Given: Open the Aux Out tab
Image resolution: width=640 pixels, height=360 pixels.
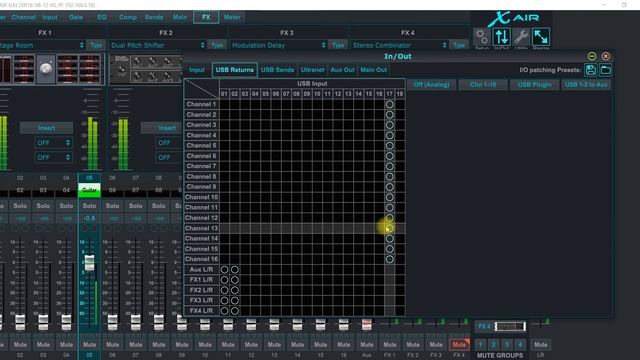Looking at the screenshot, I should (342, 70).
